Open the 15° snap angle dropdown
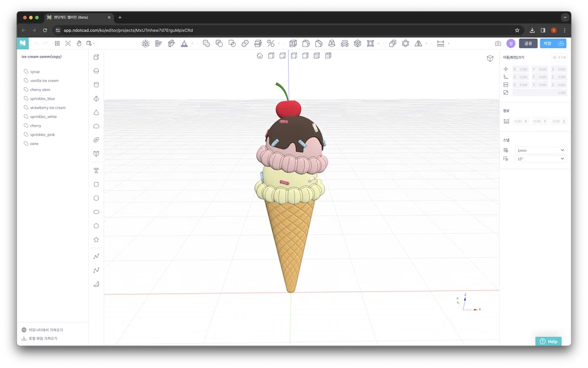Viewport: 588px width, 368px height. [539, 159]
